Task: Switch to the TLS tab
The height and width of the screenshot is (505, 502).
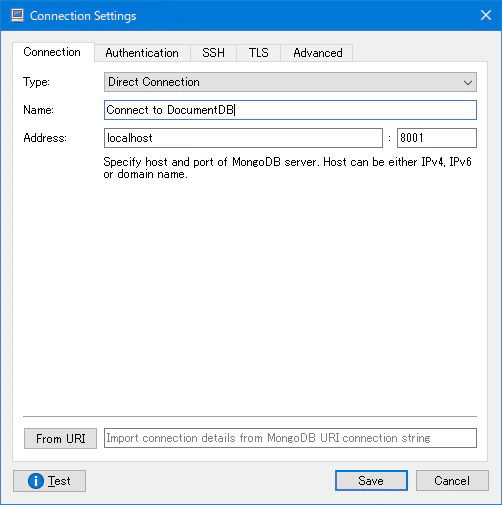Action: (x=258, y=53)
